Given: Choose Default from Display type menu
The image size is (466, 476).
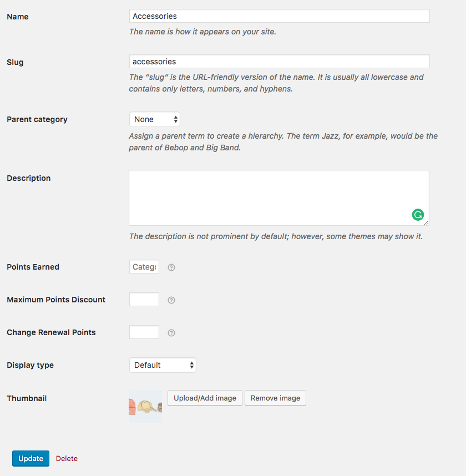Looking at the screenshot, I should pyautogui.click(x=163, y=365).
